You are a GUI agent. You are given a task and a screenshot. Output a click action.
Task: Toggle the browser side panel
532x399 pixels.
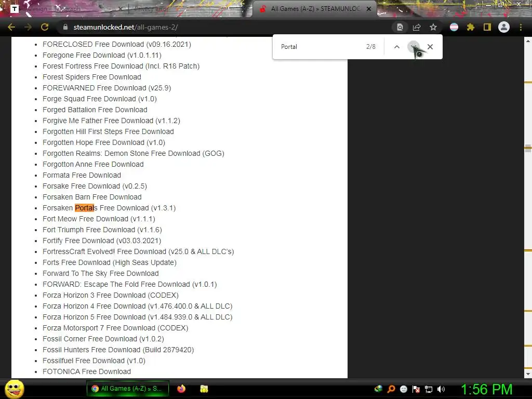487,27
